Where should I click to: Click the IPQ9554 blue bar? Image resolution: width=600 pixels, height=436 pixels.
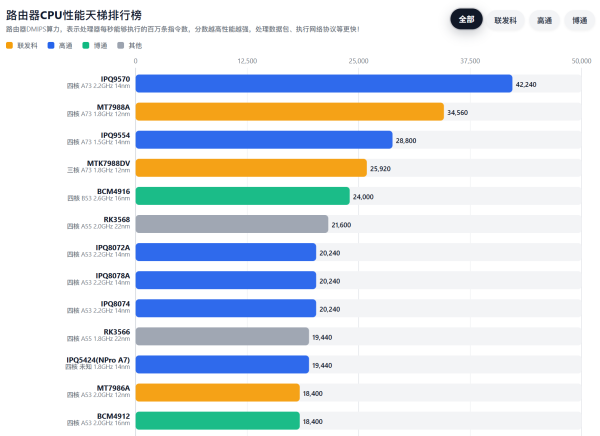click(x=264, y=140)
